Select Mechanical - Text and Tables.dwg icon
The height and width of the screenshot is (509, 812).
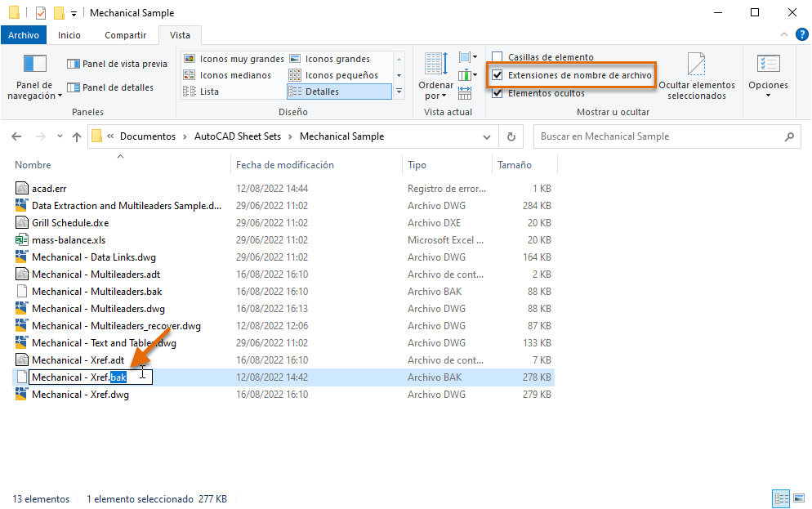pos(22,343)
